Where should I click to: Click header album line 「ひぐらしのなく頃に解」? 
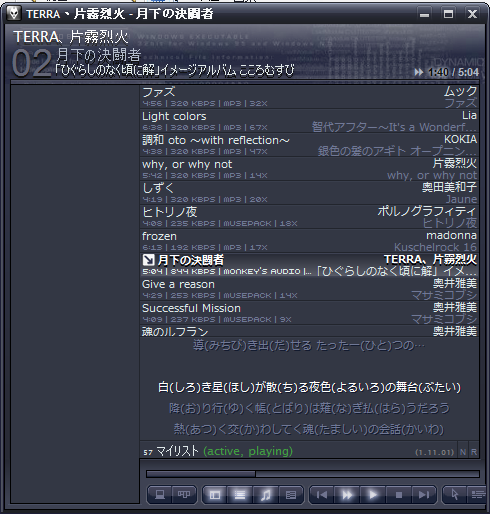(175, 70)
